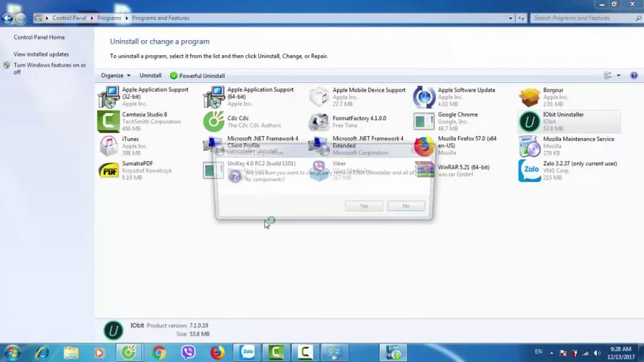Select the Bonjour box icon
The image size is (644, 362).
tap(529, 97)
